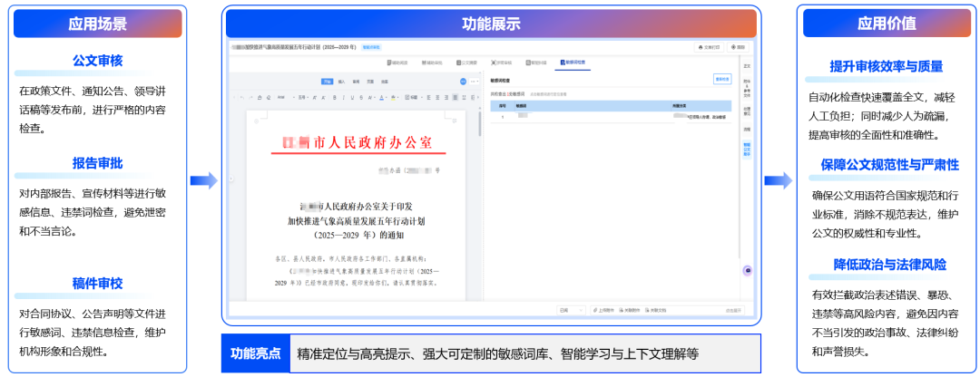
Task: Click the 降低政治与法律风险 heading
Action: 890,264
